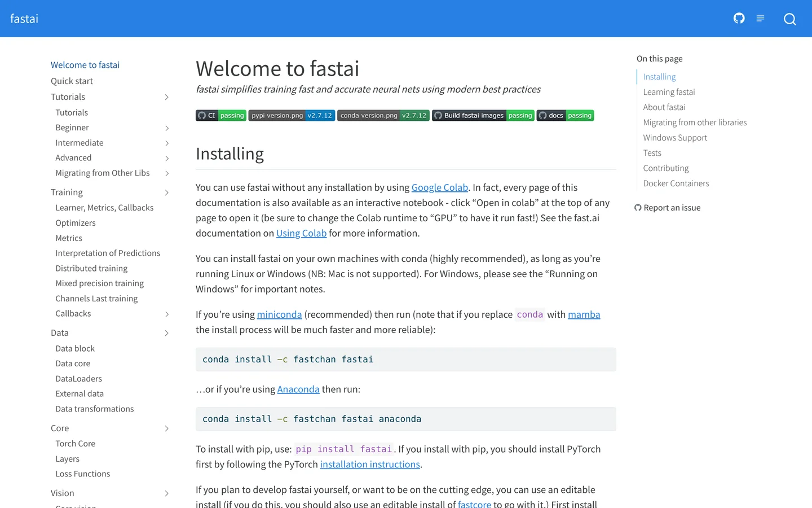Open the Using Colab link

[x=302, y=233]
